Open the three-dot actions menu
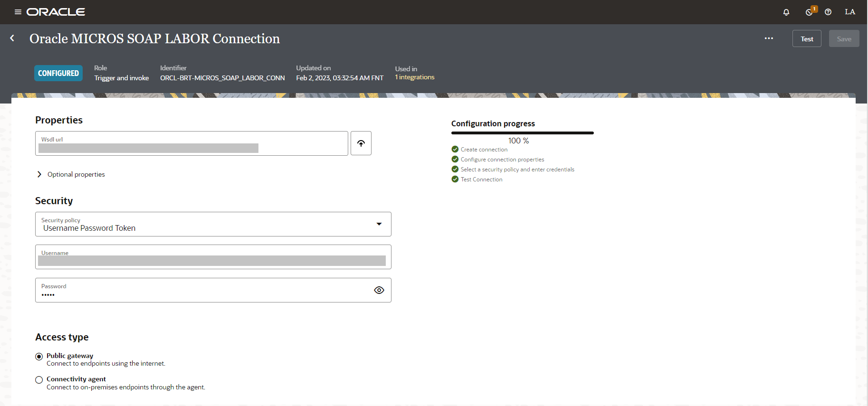The width and height of the screenshot is (868, 406). (769, 38)
